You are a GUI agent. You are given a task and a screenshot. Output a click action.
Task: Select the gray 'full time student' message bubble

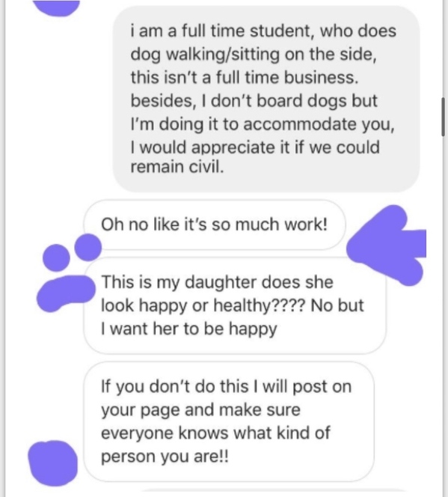tap(266, 99)
